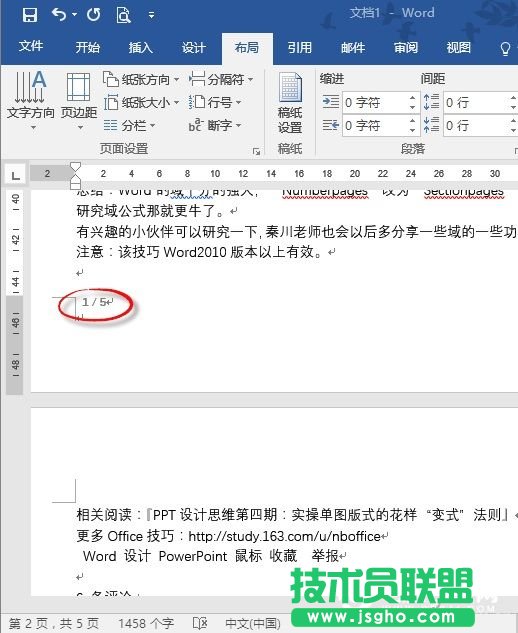Click the spacing after icon
The height and width of the screenshot is (633, 518).
[x=431, y=125]
